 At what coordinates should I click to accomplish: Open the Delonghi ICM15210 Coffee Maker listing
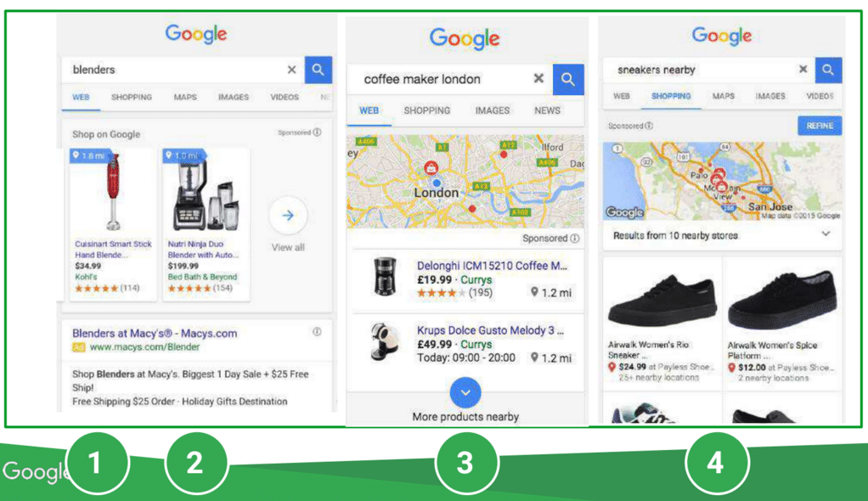[x=492, y=266]
